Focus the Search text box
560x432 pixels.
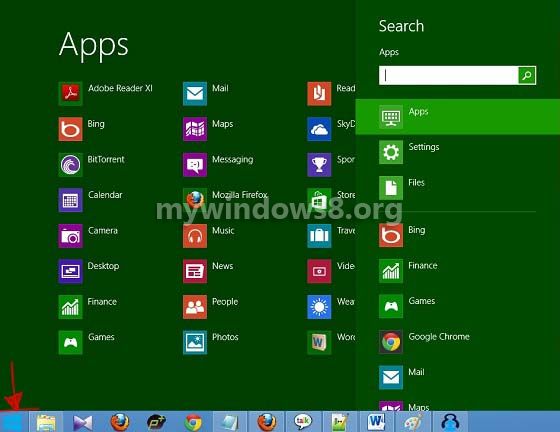coord(449,75)
